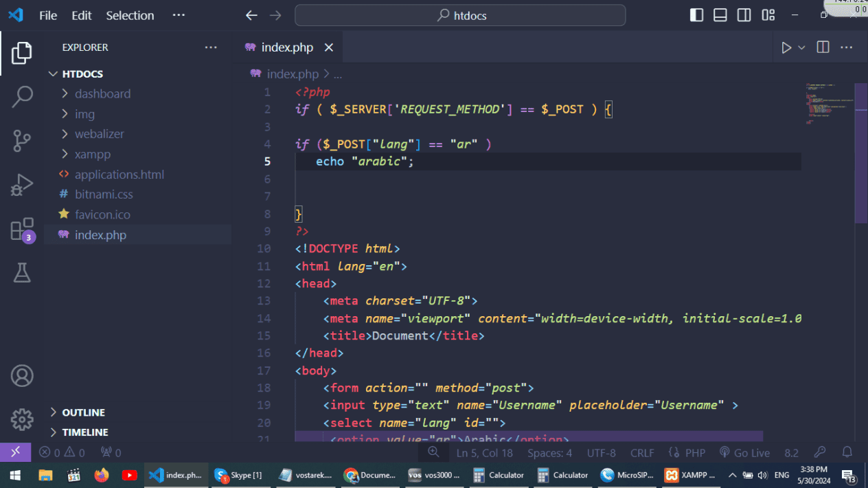This screenshot has width=868, height=488.
Task: Expand the OUTLINE section
Action: 137,412
